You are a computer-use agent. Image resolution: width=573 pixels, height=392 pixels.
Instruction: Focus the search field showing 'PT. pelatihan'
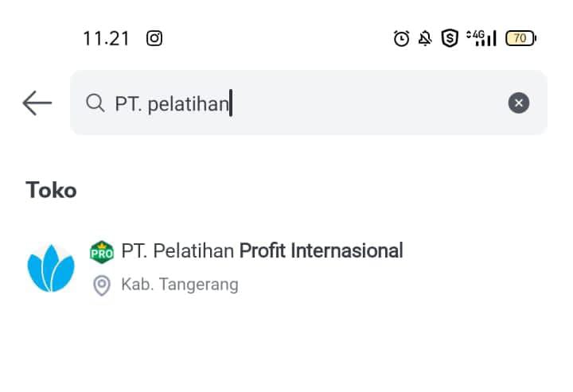point(309,103)
